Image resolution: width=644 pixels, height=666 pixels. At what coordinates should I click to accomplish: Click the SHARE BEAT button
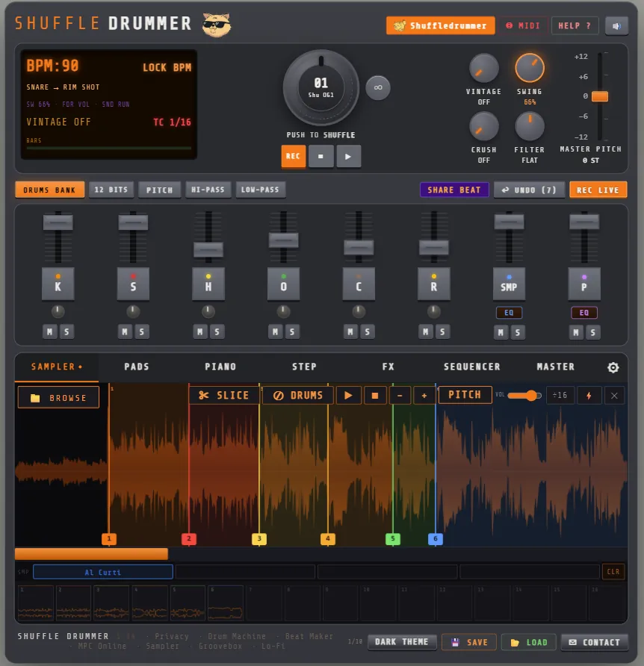pyautogui.click(x=454, y=190)
